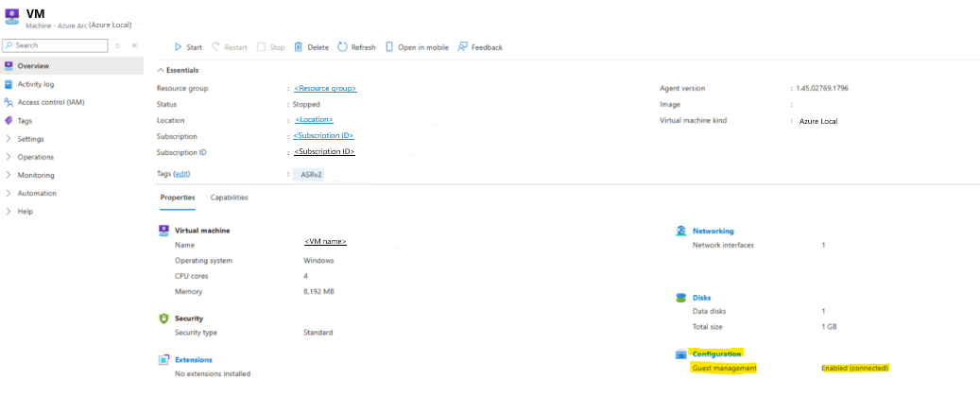The image size is (980, 396).
Task: Expand the Help menu group
Action: (25, 211)
